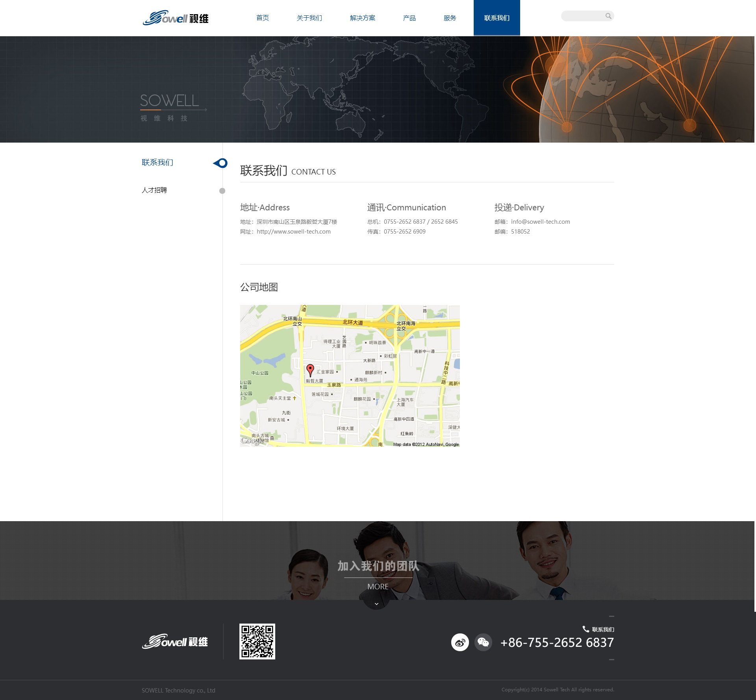Click the info@sowell-tech.com email address
The image size is (756, 700).
(540, 222)
